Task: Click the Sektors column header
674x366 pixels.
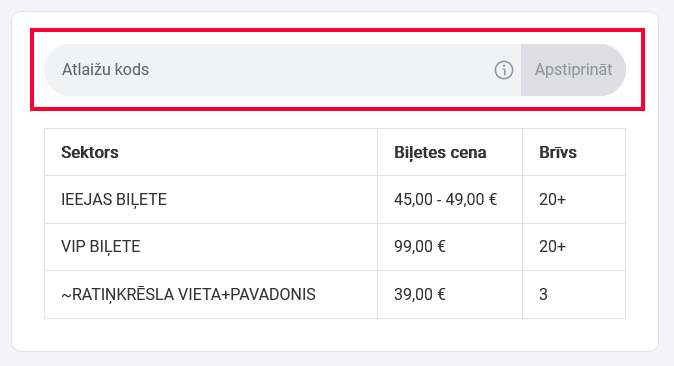Action: click(x=89, y=152)
